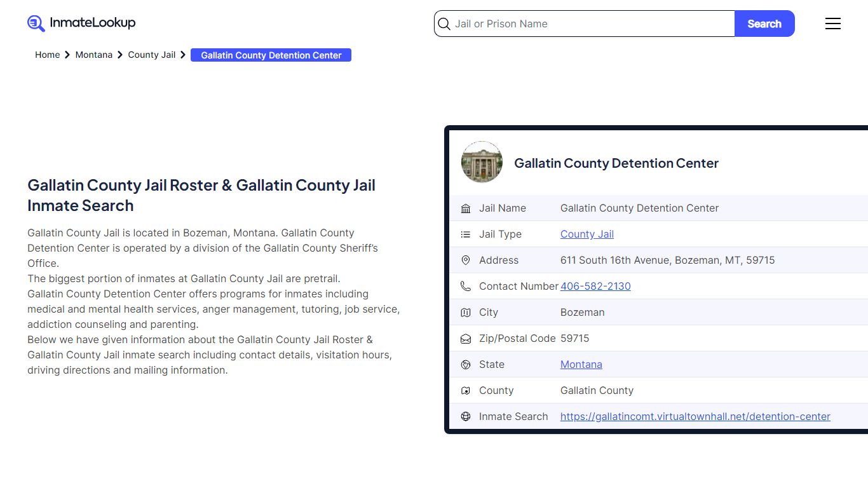
Task: Click the InmateLookup logo icon
Action: [x=36, y=24]
